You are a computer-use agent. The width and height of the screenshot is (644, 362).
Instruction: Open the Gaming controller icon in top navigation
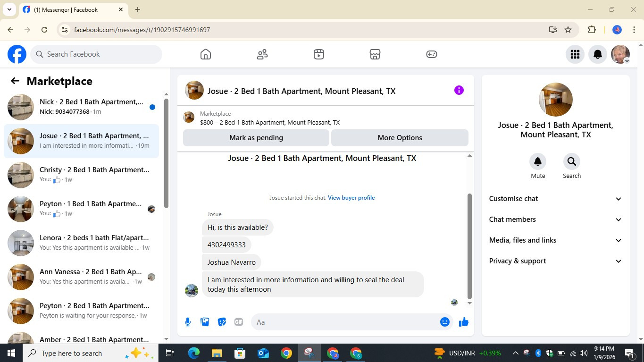[x=432, y=54]
